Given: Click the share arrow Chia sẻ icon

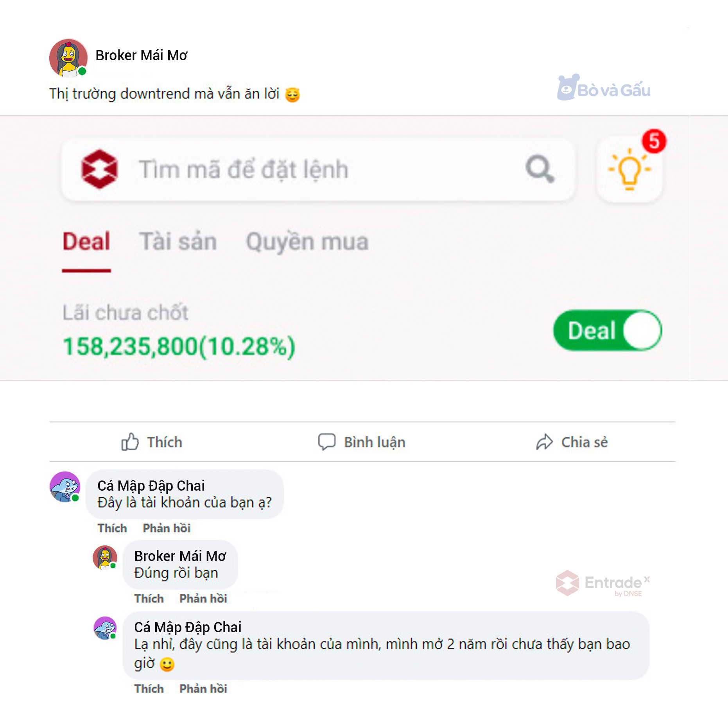Looking at the screenshot, I should tap(544, 442).
